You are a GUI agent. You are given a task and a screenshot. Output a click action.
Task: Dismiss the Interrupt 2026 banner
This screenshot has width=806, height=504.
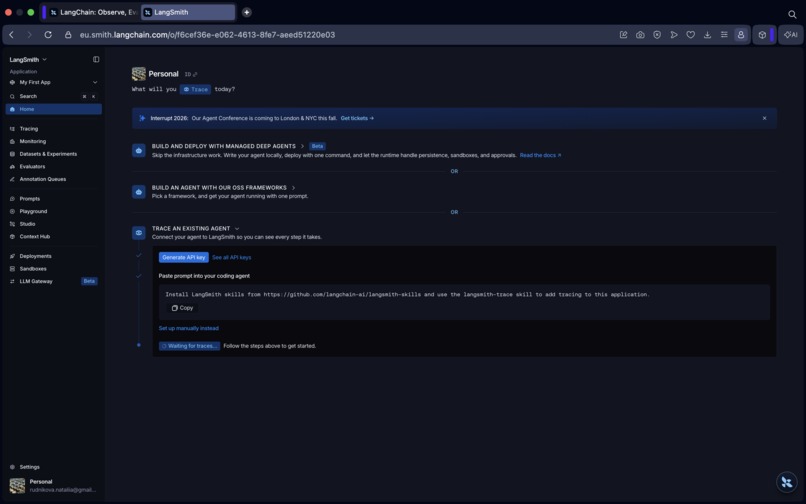pyautogui.click(x=764, y=118)
